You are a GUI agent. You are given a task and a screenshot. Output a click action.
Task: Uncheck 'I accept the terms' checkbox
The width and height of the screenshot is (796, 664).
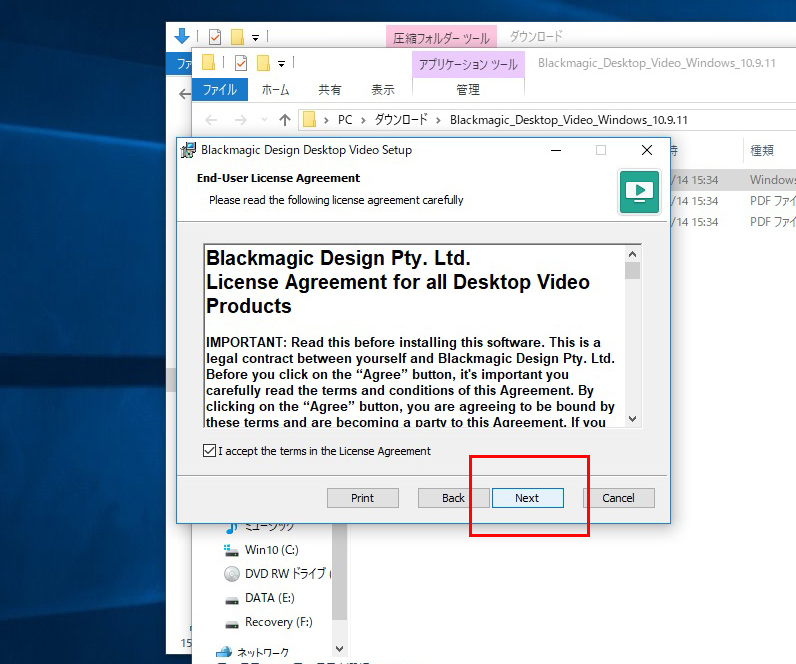209,450
